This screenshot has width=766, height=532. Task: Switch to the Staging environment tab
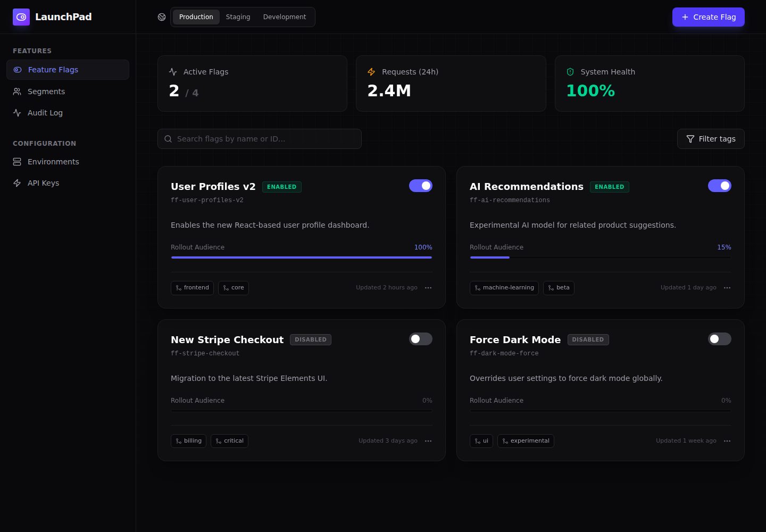coord(238,17)
